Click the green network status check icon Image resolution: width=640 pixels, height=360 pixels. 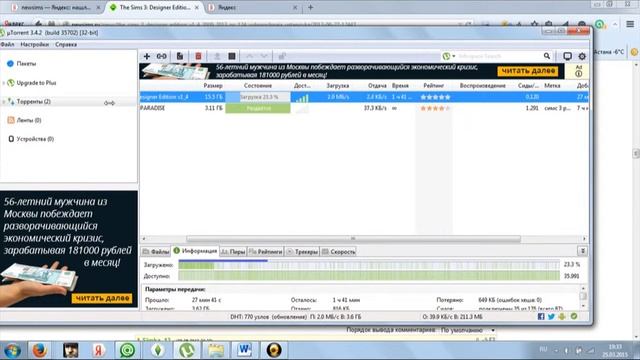coord(574,316)
